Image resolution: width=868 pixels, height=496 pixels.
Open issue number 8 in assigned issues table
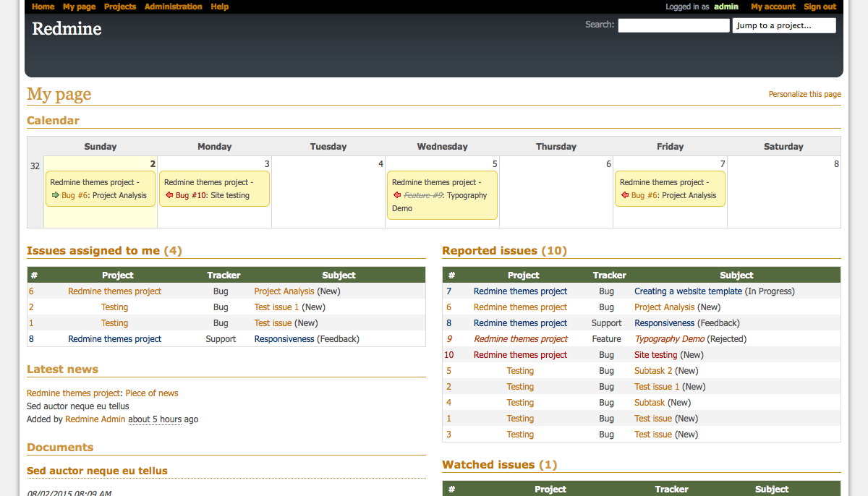coord(31,339)
